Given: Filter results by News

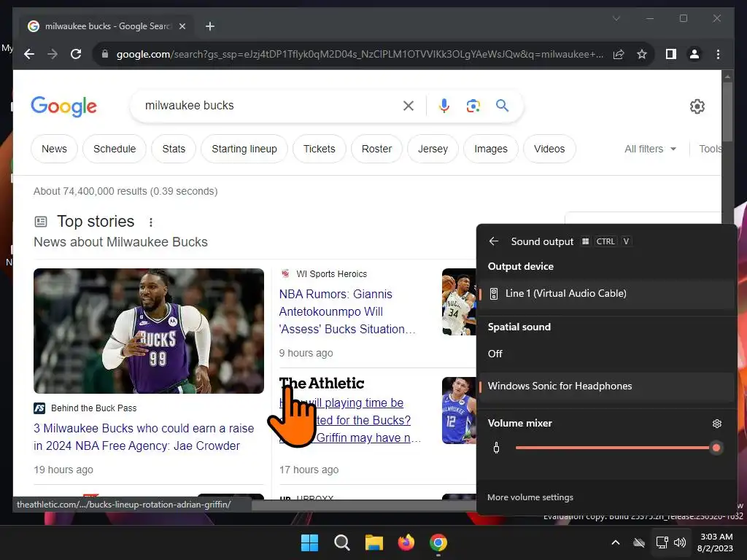Looking at the screenshot, I should (54, 149).
